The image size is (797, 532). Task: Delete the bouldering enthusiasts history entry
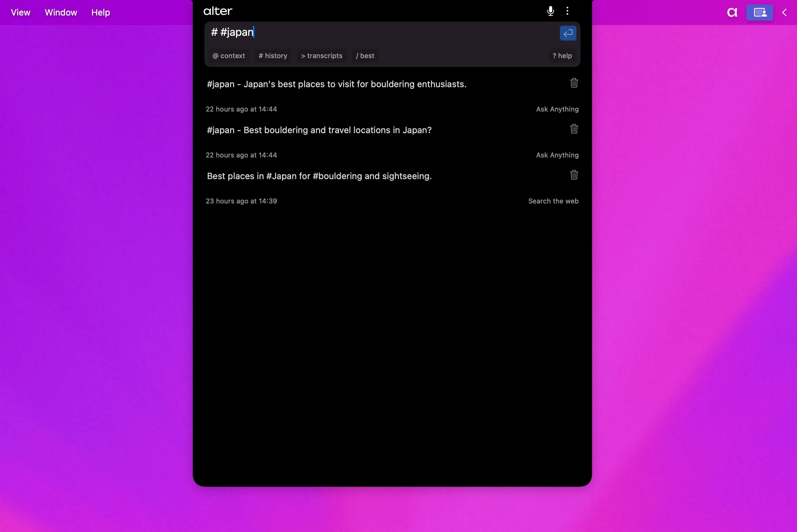pyautogui.click(x=574, y=83)
